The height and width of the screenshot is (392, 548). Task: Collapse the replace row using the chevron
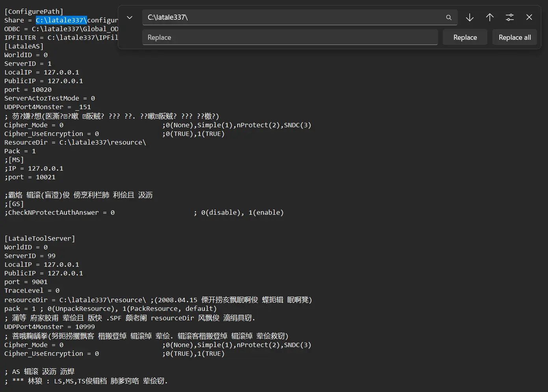click(130, 17)
